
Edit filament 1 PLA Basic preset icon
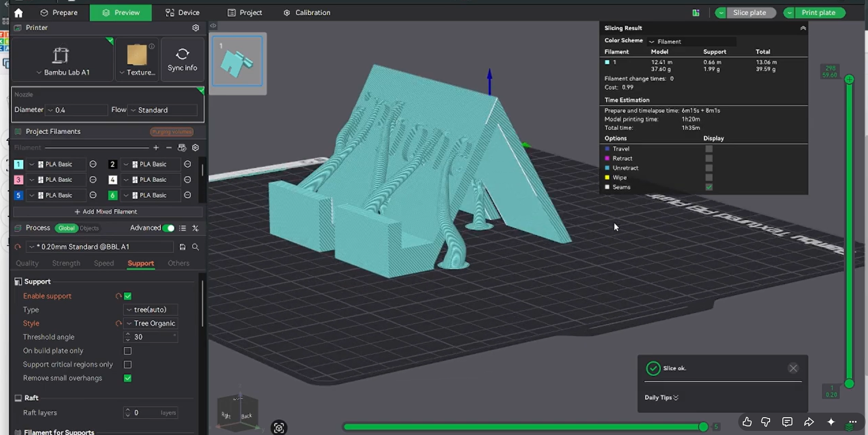click(93, 164)
